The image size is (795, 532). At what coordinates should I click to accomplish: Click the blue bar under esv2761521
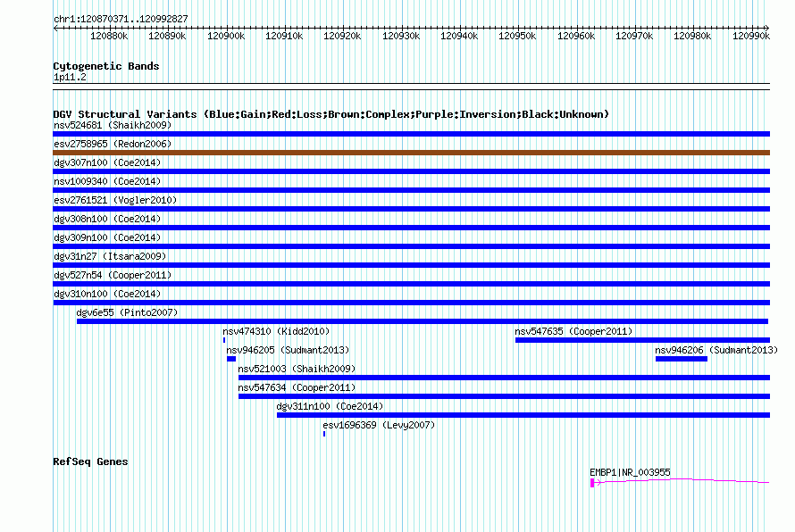tap(411, 209)
